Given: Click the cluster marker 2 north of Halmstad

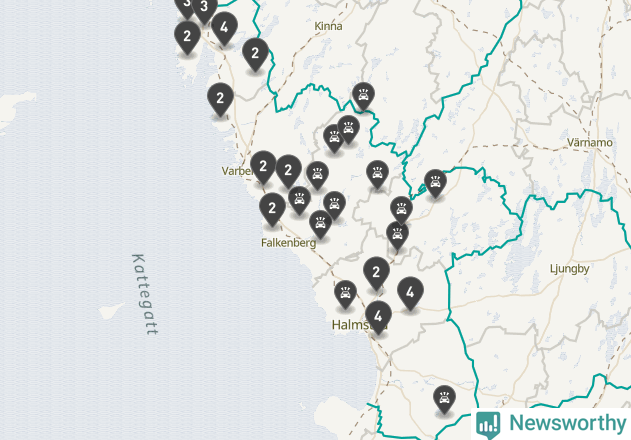Looking at the screenshot, I should click(x=376, y=273).
